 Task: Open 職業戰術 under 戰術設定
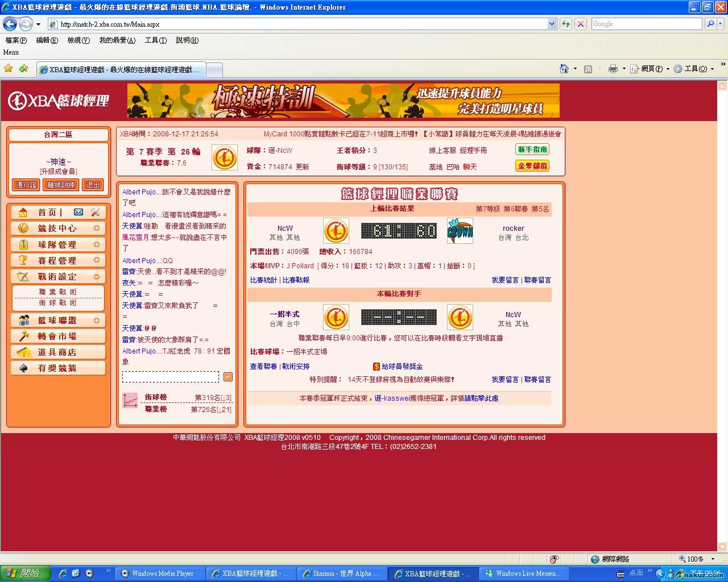[57, 292]
